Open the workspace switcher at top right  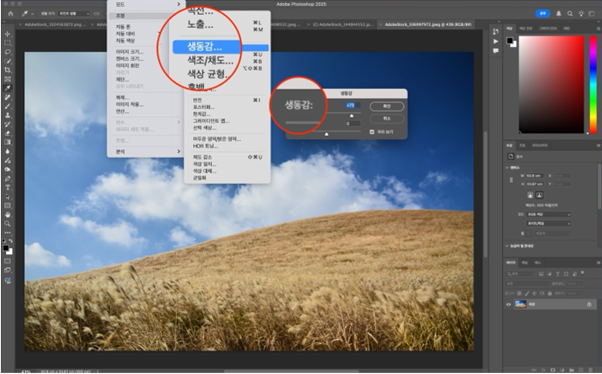(x=592, y=13)
